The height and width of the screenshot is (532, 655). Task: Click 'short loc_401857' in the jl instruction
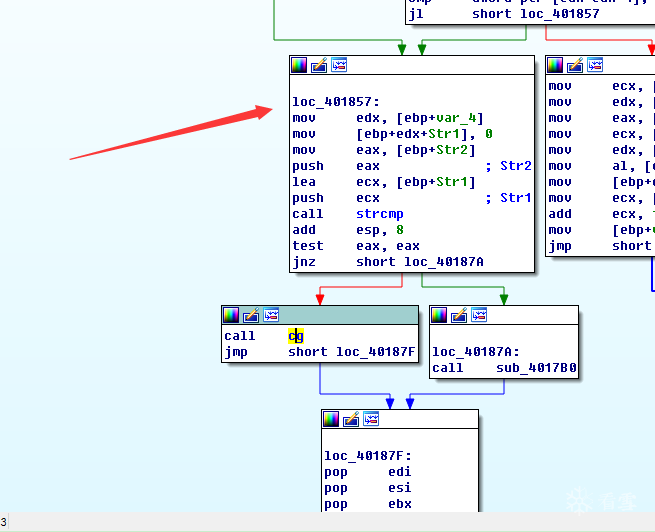536,14
